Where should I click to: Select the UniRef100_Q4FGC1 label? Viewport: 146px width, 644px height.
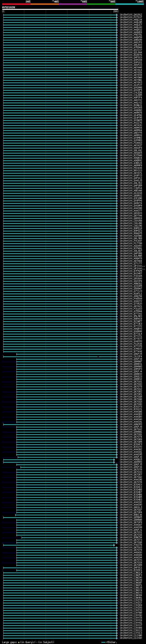coord(131,568)
